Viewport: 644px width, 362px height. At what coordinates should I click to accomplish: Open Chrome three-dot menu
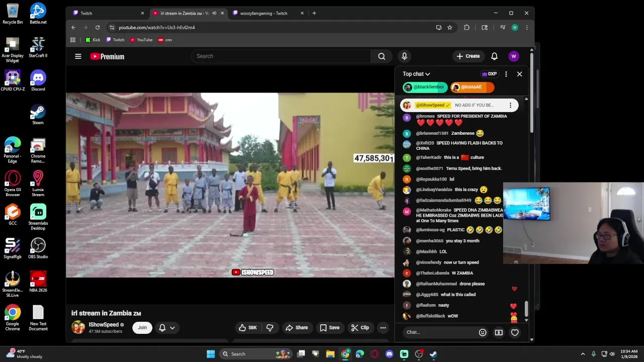[526, 28]
